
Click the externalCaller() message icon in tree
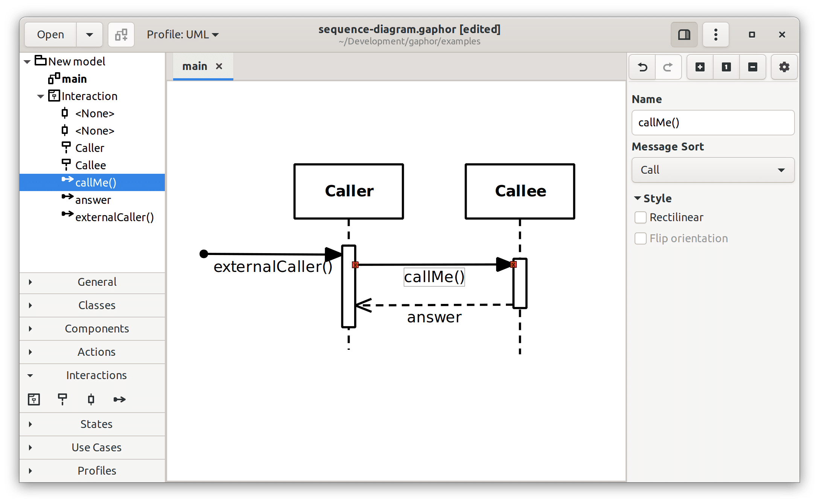pos(68,214)
